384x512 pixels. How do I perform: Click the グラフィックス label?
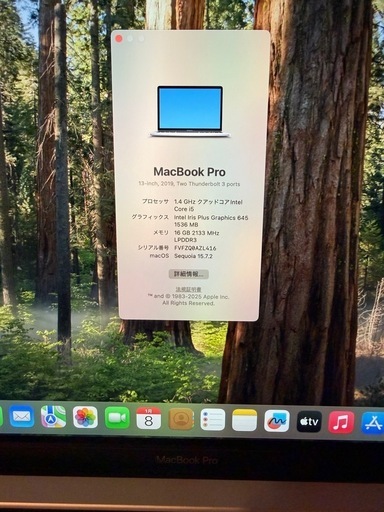[150, 217]
